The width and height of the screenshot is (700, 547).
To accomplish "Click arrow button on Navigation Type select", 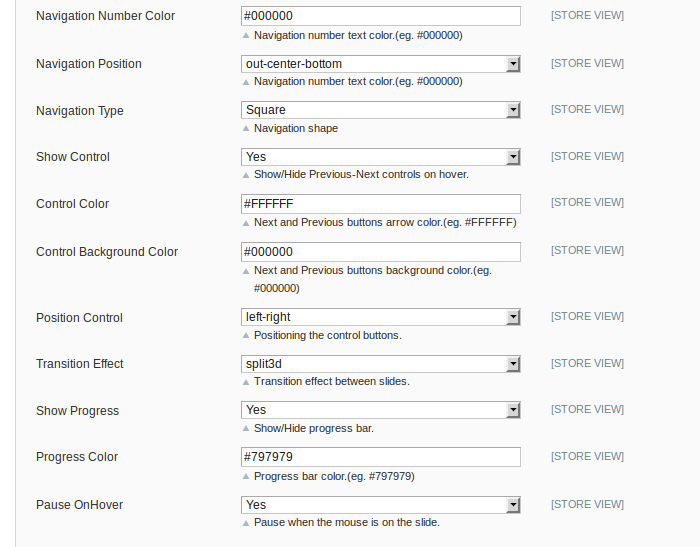I will click(x=513, y=110).
